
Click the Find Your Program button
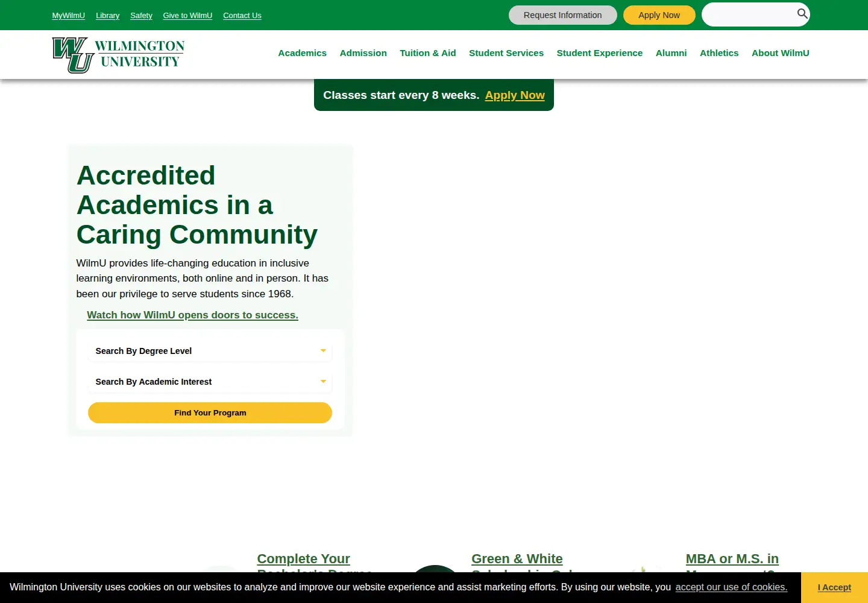[210, 413]
